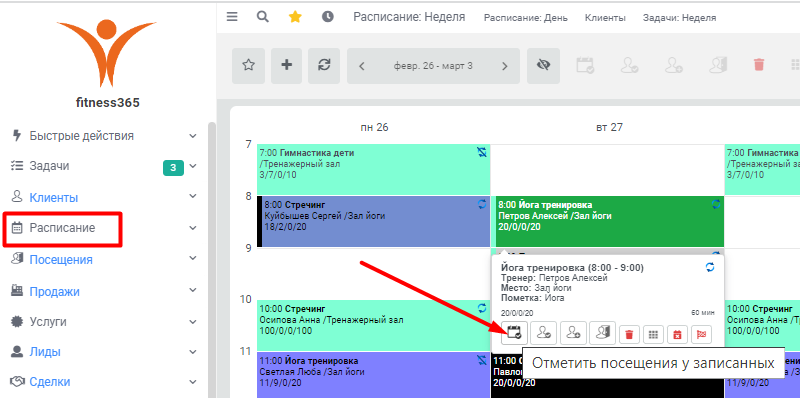Image resolution: width=800 pixels, height=398 pixels.
Task: Expand the Быстрые действия section chevron
Action: tap(192, 136)
